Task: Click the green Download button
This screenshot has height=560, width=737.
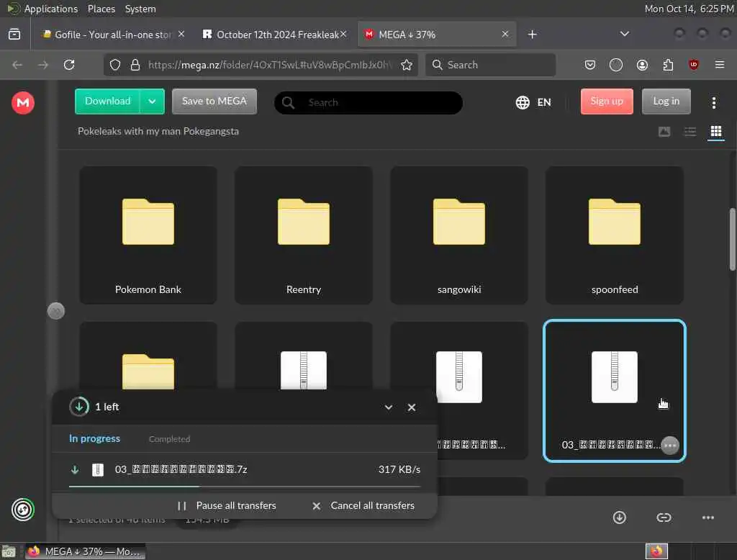Action: tap(108, 101)
